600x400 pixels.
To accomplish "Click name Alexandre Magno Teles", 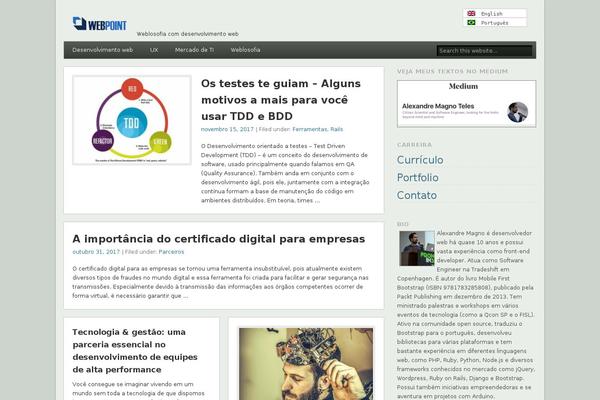I will 438,106.
